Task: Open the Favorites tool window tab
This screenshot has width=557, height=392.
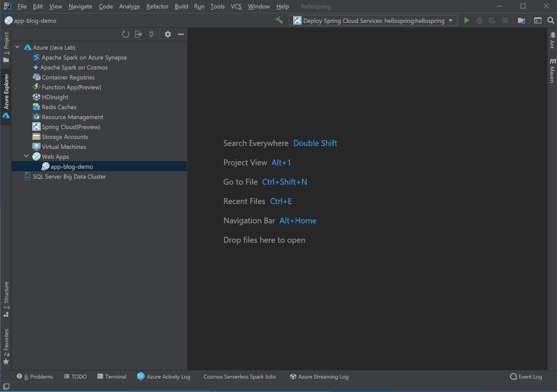Action: pyautogui.click(x=6, y=346)
